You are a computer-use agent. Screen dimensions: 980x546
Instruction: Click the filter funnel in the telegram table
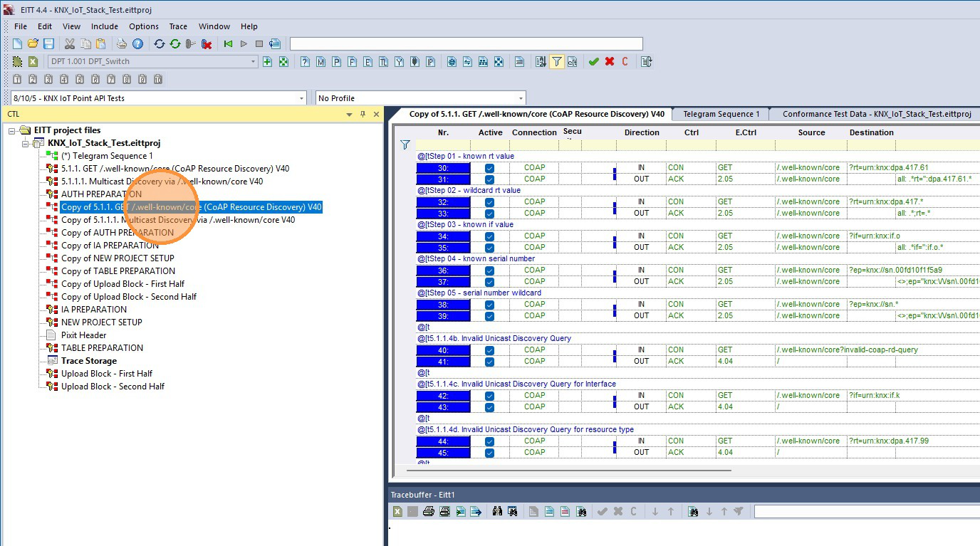pyautogui.click(x=405, y=145)
